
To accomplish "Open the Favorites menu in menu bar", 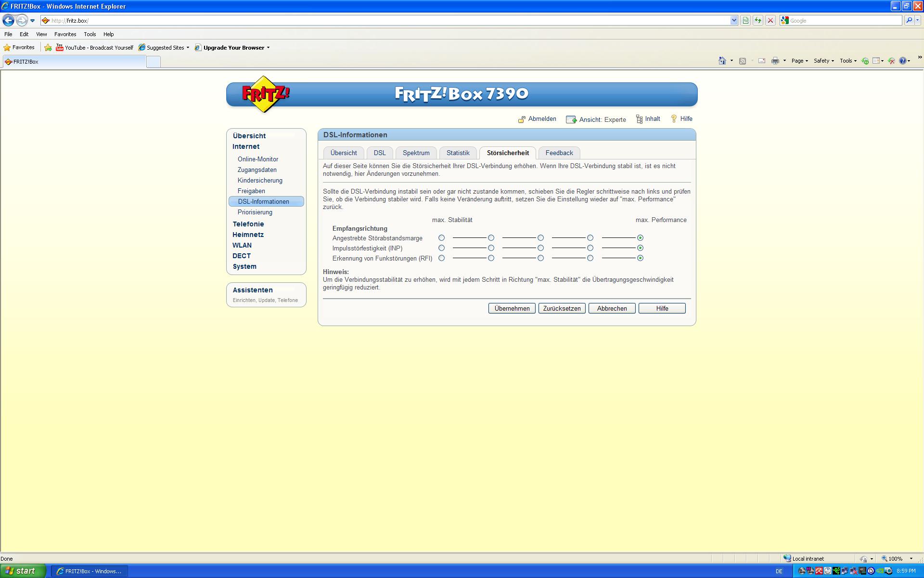I will click(x=65, y=34).
